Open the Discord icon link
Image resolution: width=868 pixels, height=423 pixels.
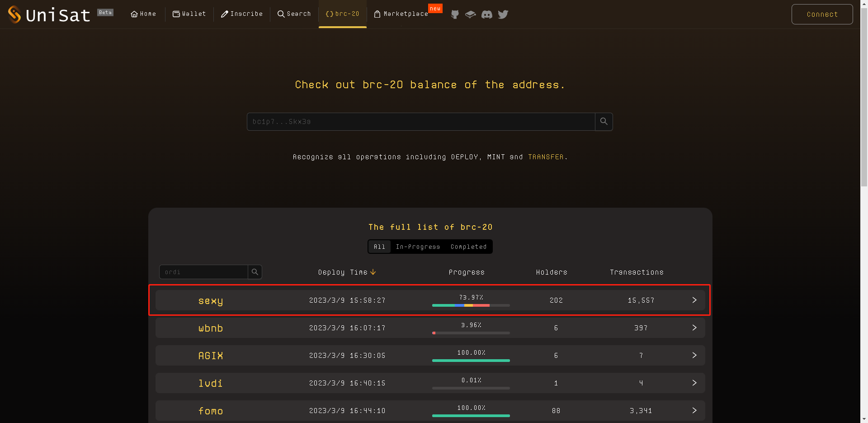pyautogui.click(x=487, y=14)
